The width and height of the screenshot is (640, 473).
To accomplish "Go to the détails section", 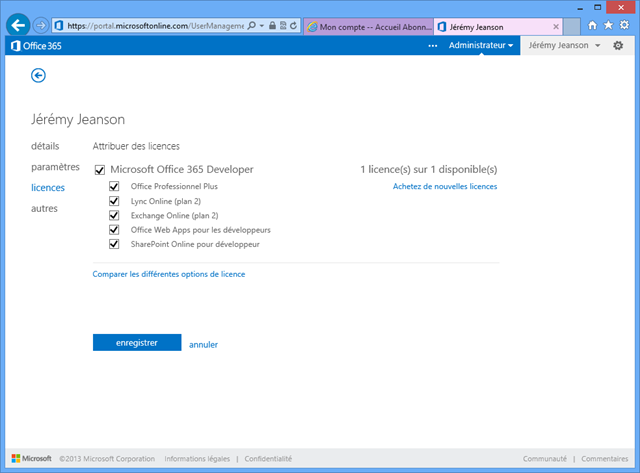I will 45,146.
